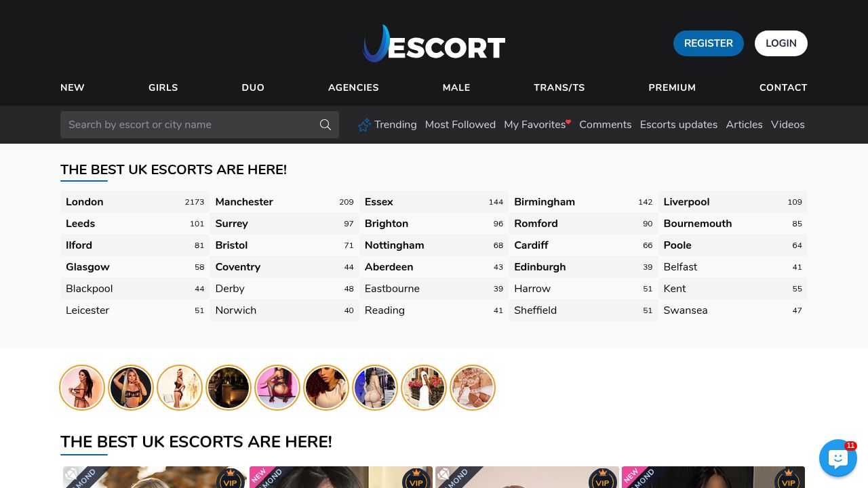Select the Poole city link

(x=733, y=245)
